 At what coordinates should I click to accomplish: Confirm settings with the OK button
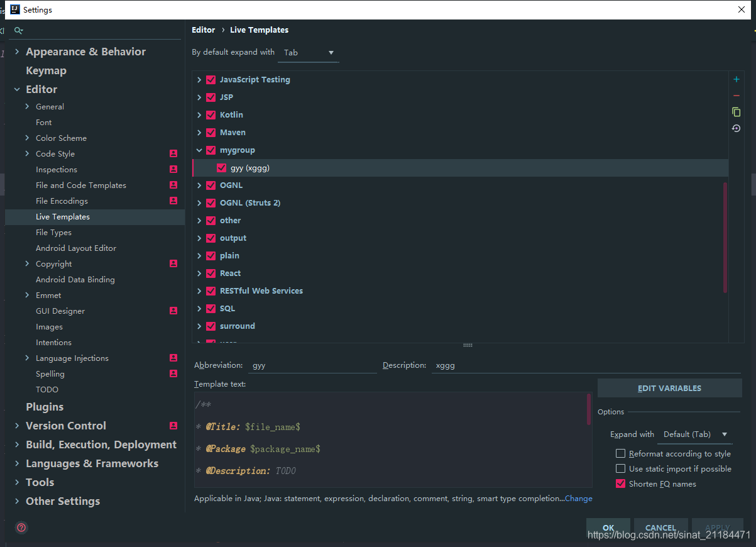point(608,528)
